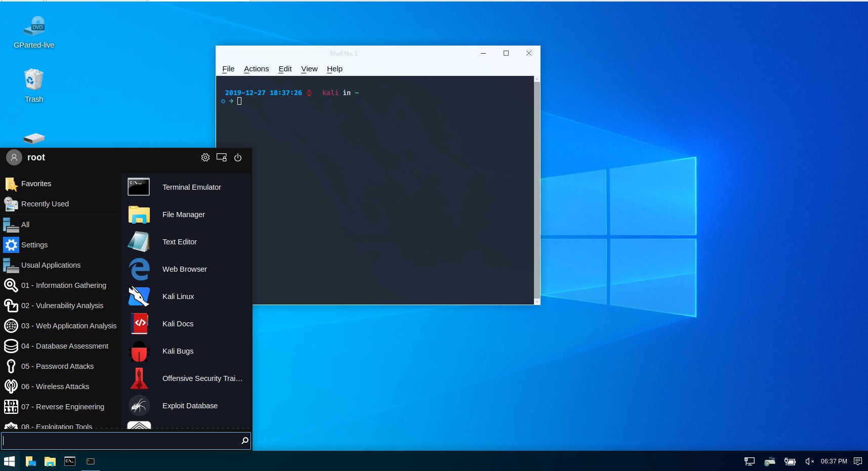
Task: Show the All applications category
Action: click(61, 225)
